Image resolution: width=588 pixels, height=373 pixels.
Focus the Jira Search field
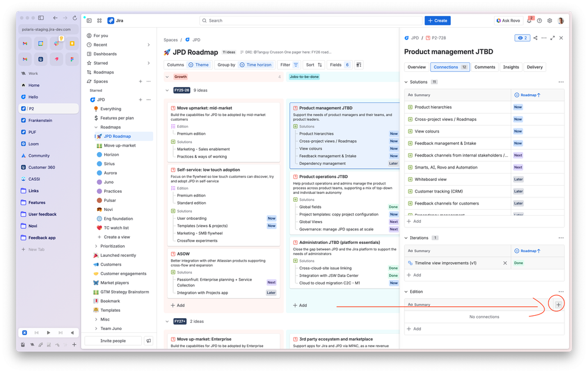pyautogui.click(x=311, y=21)
